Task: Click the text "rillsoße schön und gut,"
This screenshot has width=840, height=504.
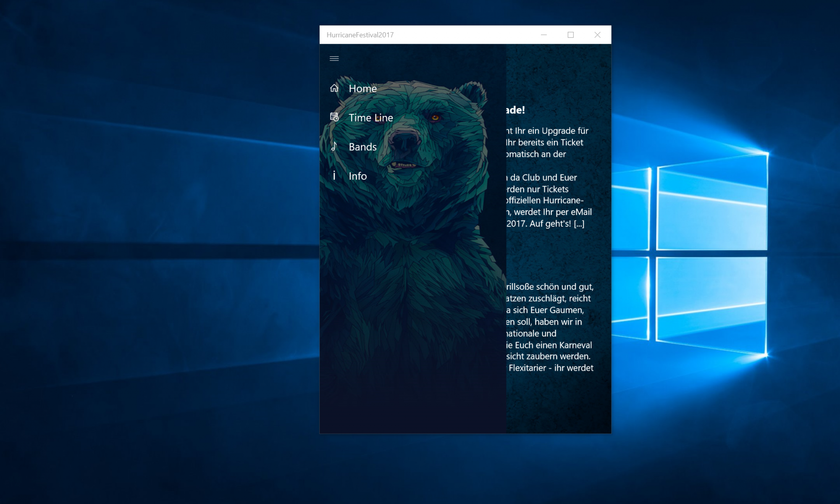Action: point(550,287)
